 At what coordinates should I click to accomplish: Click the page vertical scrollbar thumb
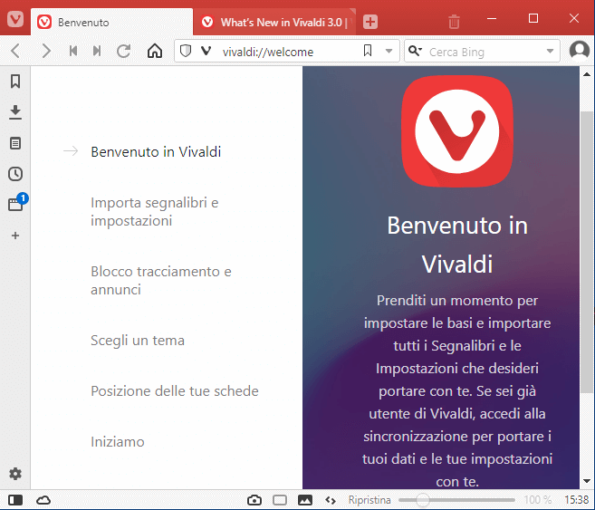click(587, 252)
